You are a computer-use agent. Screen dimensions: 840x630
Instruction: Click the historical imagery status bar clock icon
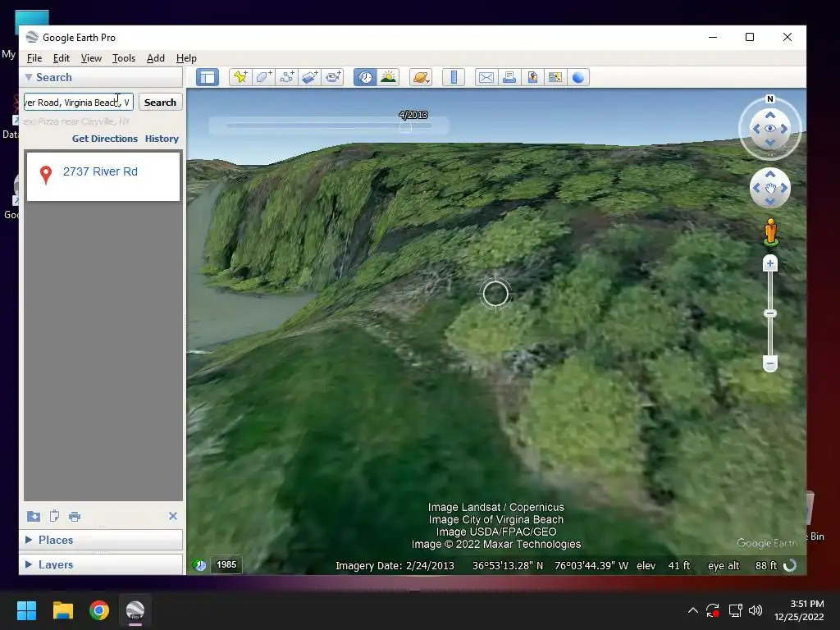tap(199, 564)
